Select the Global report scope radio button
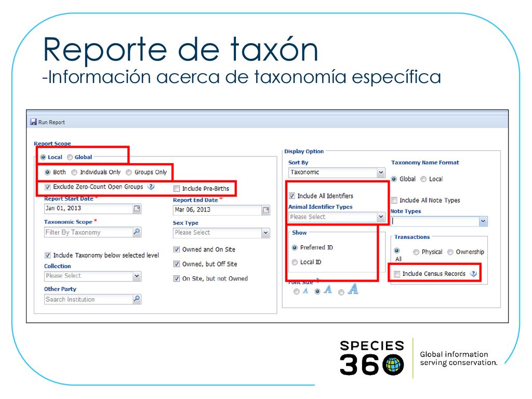Image resolution: width=532 pixels, height=399 pixels. [70, 157]
